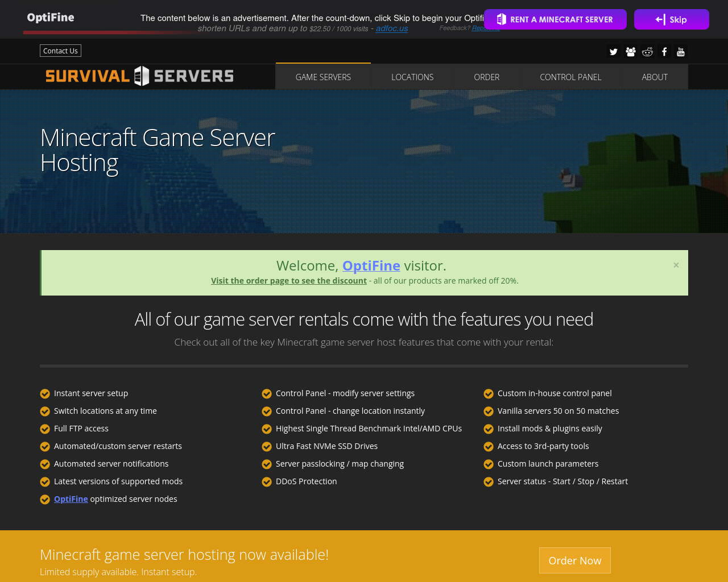This screenshot has height=582, width=728.
Task: Click the Survival Servers logo
Action: pyautogui.click(x=139, y=76)
